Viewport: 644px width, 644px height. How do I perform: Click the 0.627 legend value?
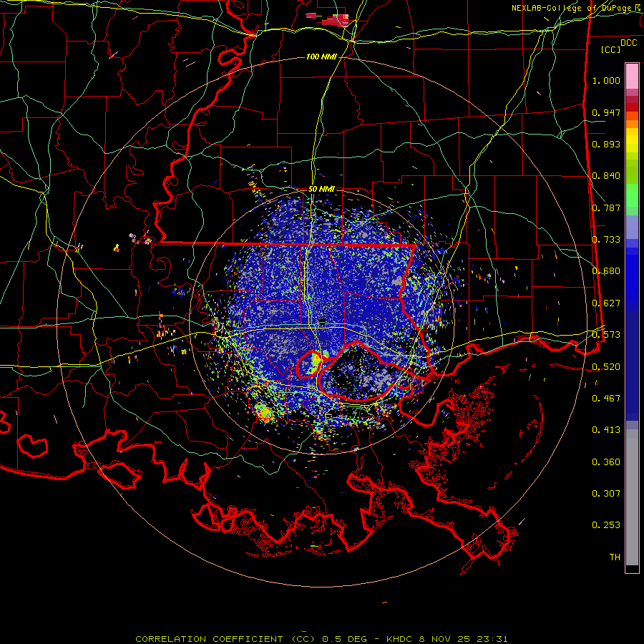point(606,303)
